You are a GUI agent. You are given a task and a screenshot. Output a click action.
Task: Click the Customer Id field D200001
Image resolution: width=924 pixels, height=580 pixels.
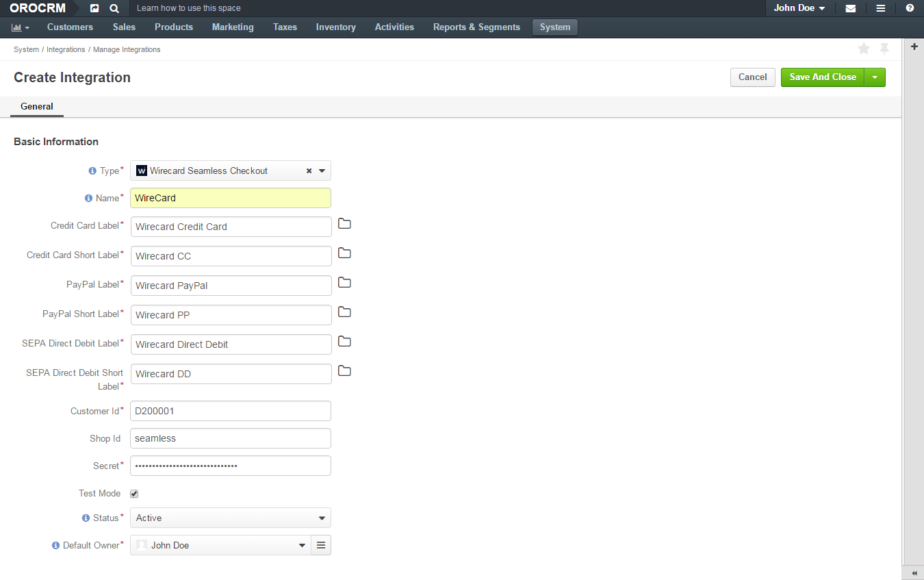pos(231,411)
